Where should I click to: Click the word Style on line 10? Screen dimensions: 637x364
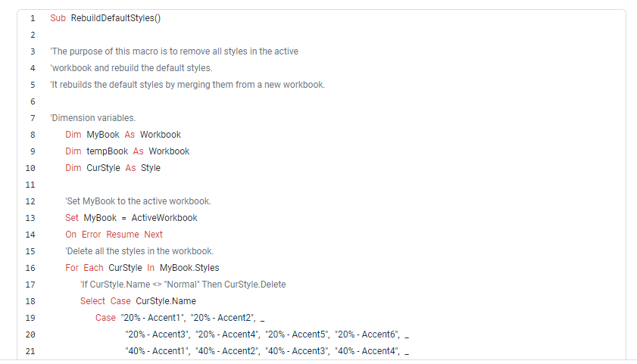151,168
